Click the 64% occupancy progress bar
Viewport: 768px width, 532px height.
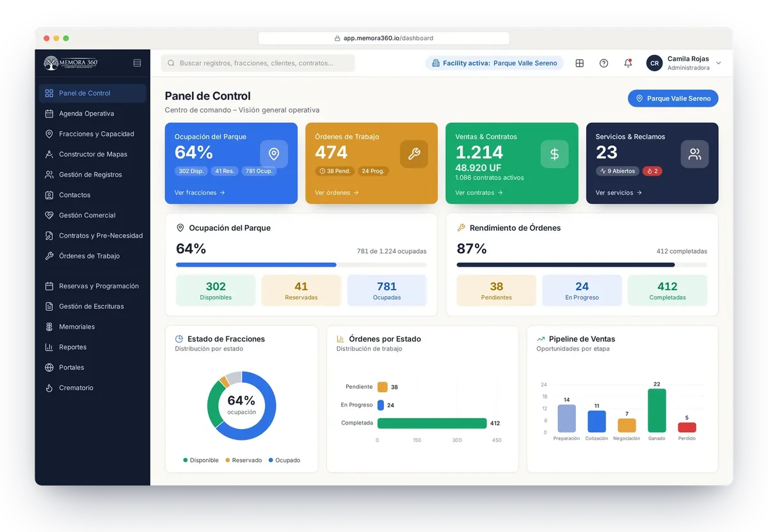pos(301,265)
